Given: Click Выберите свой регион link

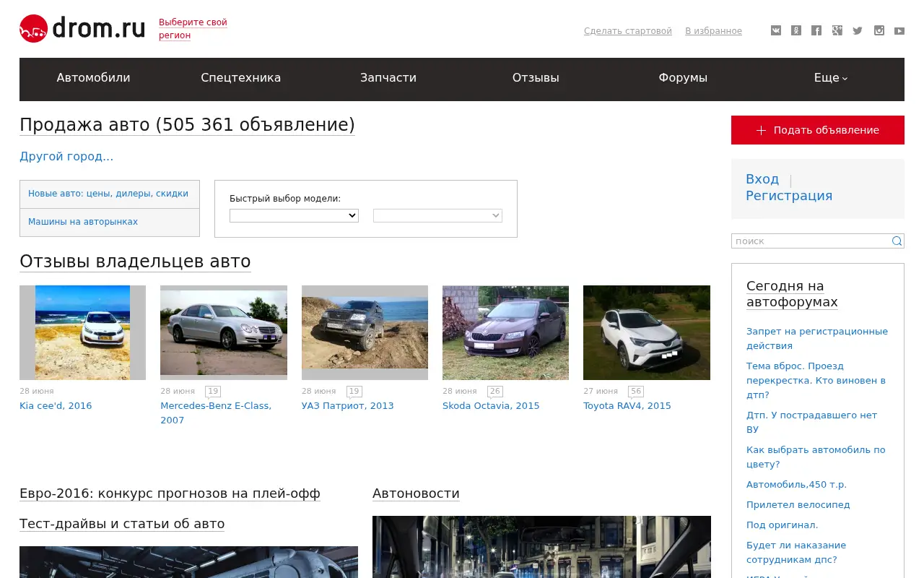Looking at the screenshot, I should pyautogui.click(x=193, y=29).
